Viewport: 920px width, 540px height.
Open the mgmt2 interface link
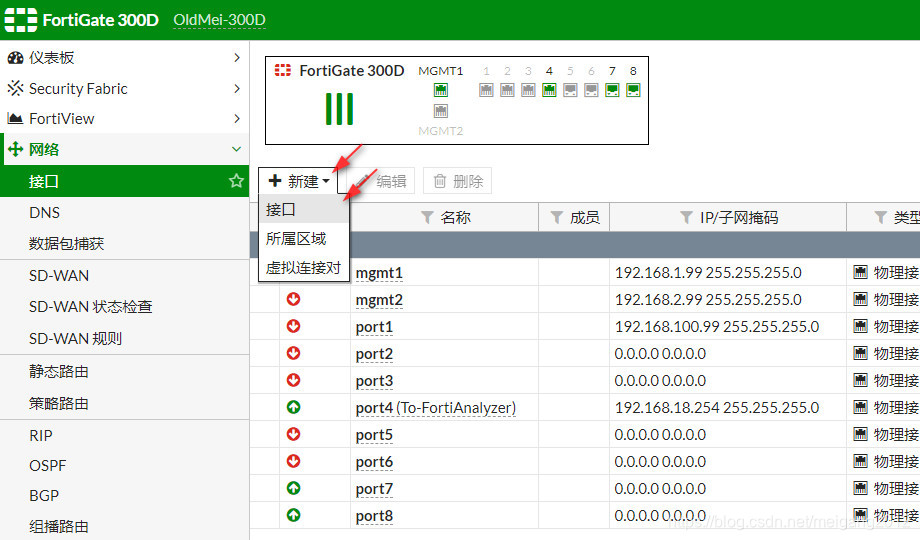pos(379,300)
